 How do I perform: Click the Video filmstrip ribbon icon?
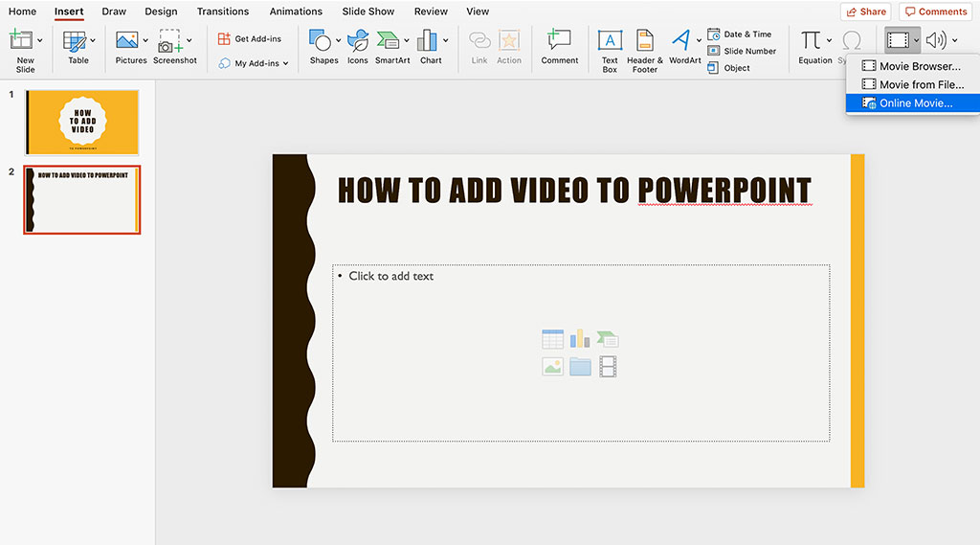(x=898, y=40)
